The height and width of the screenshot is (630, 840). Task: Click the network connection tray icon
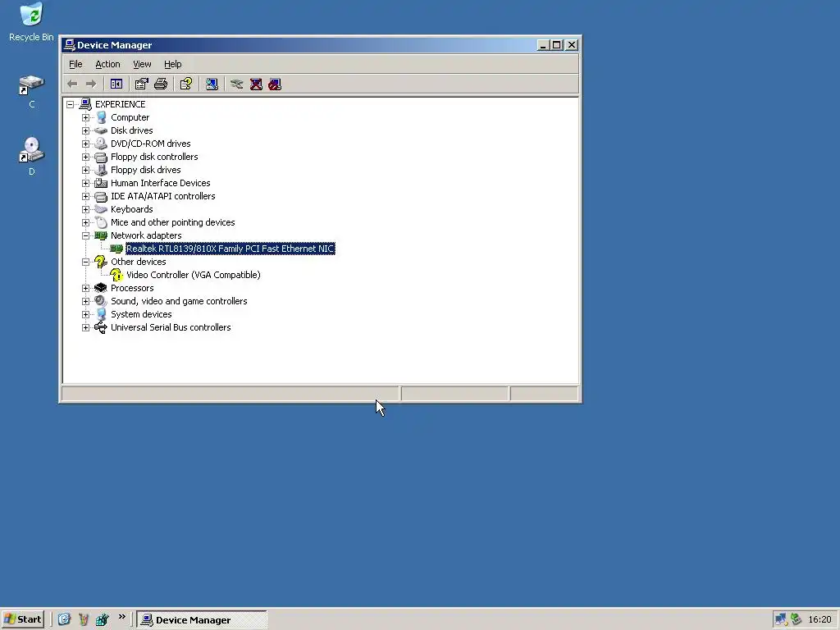(781, 620)
